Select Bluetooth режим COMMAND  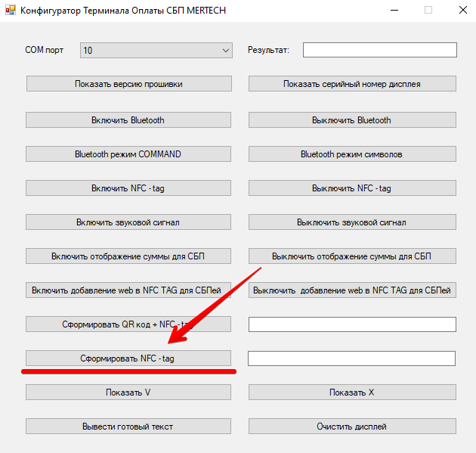point(128,154)
